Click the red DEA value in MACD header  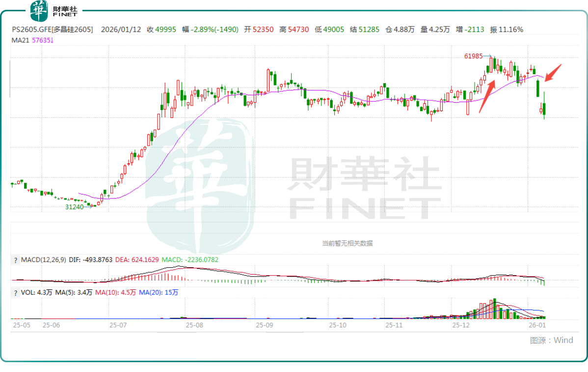click(136, 259)
